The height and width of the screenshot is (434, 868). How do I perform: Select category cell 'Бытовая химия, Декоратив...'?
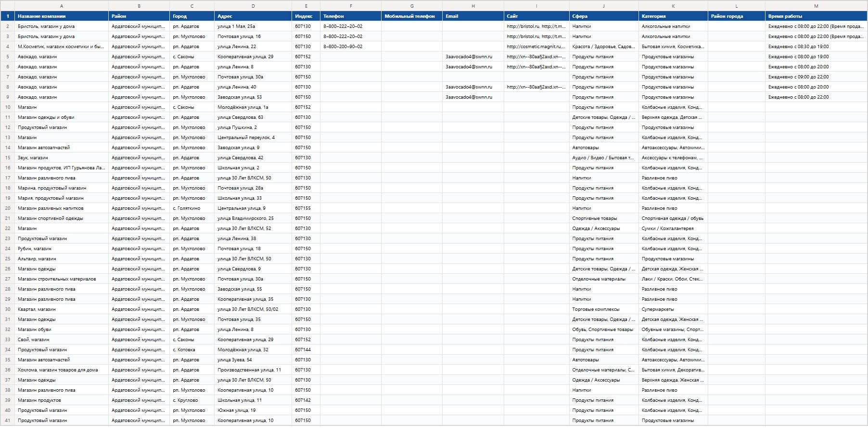point(673,370)
